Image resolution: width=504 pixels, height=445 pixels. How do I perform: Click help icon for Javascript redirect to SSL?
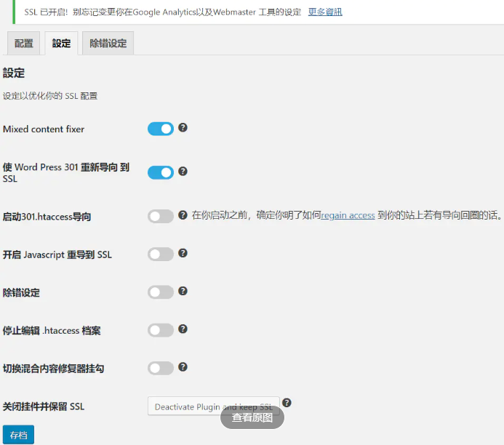pyautogui.click(x=183, y=253)
